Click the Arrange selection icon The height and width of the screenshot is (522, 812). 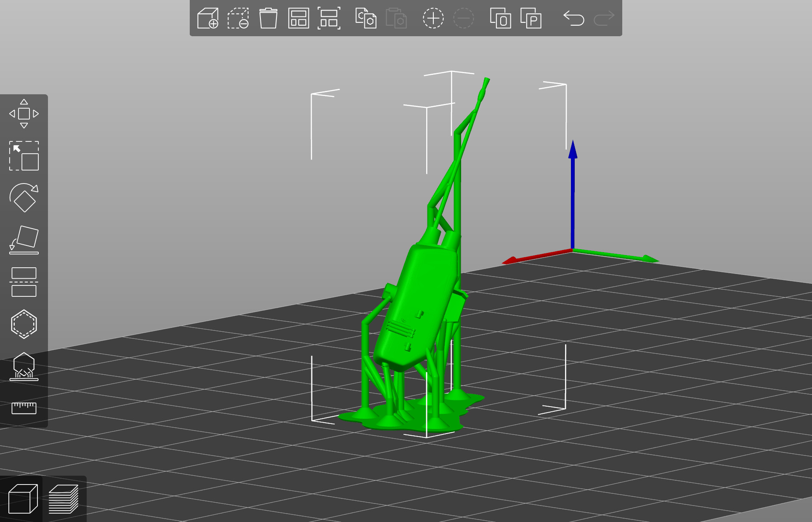click(x=329, y=19)
